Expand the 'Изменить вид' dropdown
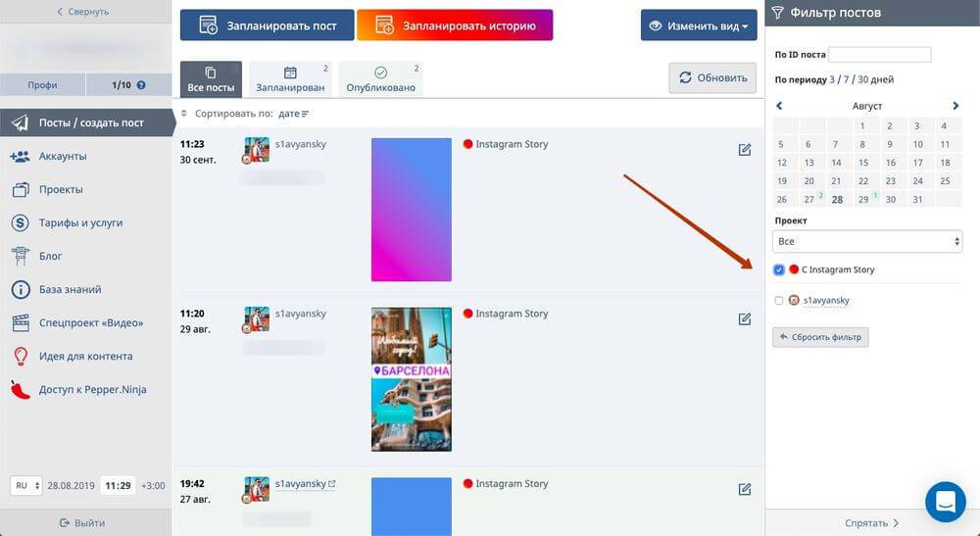 click(699, 25)
